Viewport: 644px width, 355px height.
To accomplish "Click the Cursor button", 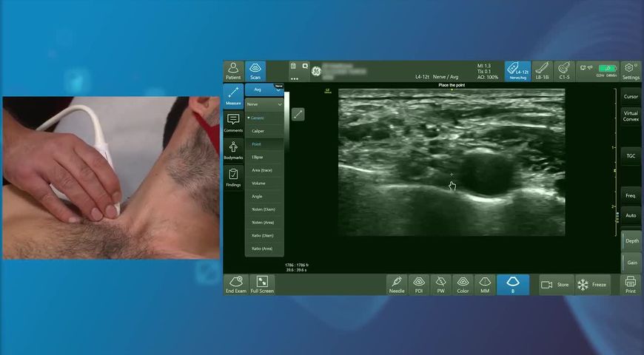I will click(631, 96).
